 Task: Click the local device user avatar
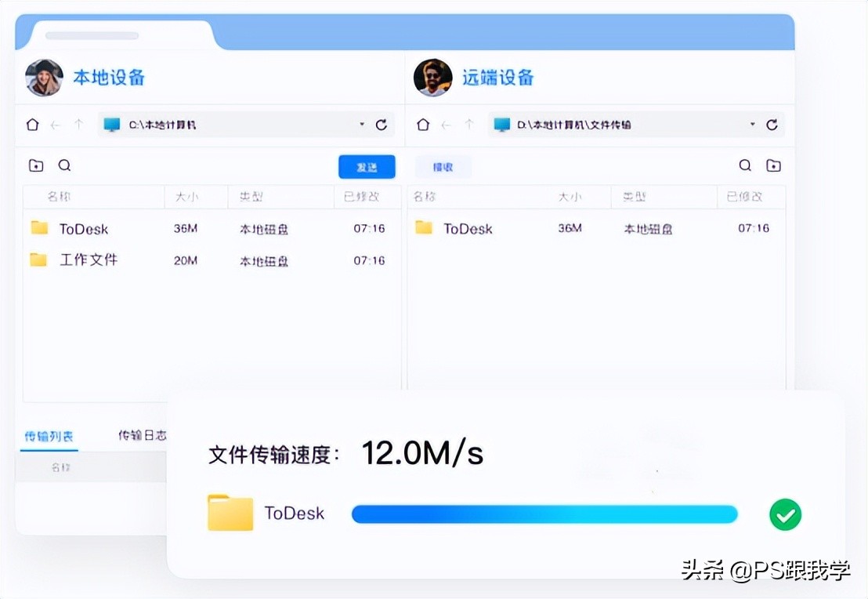[44, 78]
